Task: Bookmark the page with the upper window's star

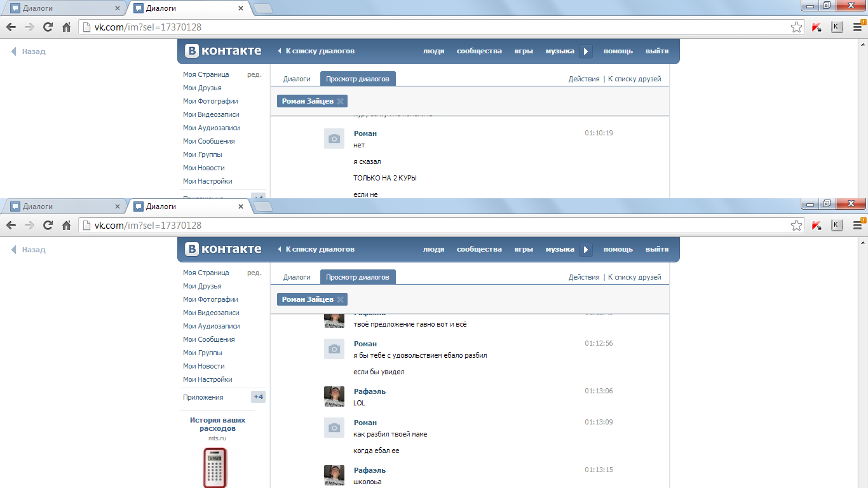Action: [x=796, y=27]
